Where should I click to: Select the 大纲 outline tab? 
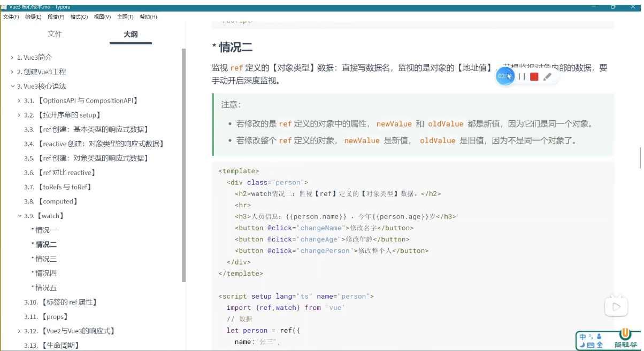tap(131, 34)
